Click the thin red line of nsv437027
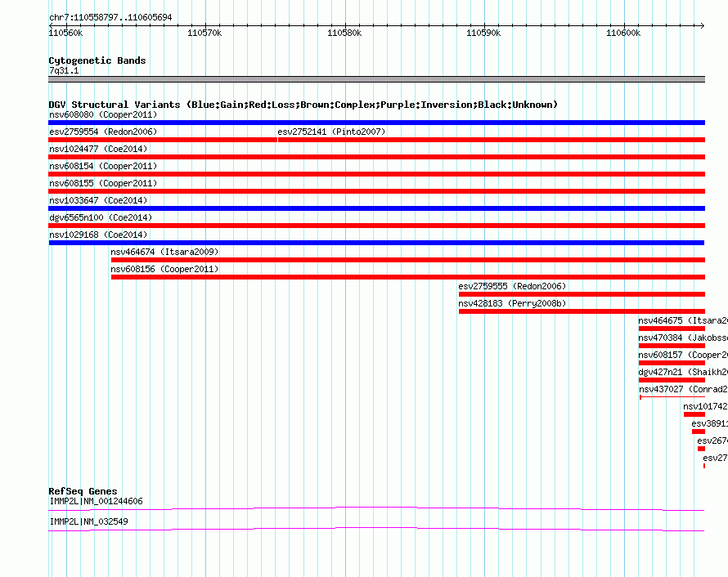The image size is (728, 577). [672, 397]
